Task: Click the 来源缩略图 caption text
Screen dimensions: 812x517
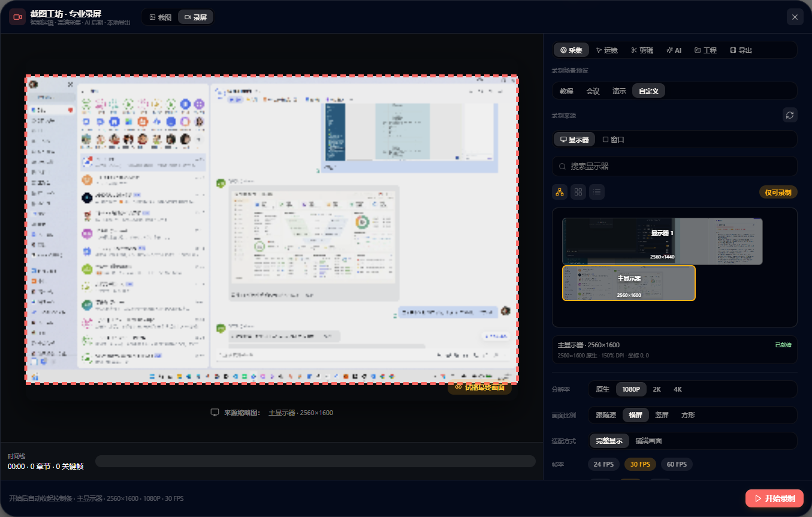Action: coord(242,413)
